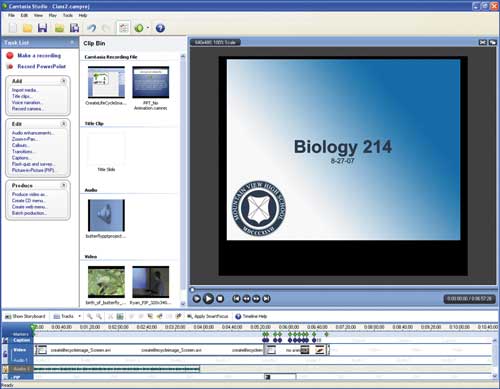
Task: Click the Transitions link
Action: coord(23,151)
